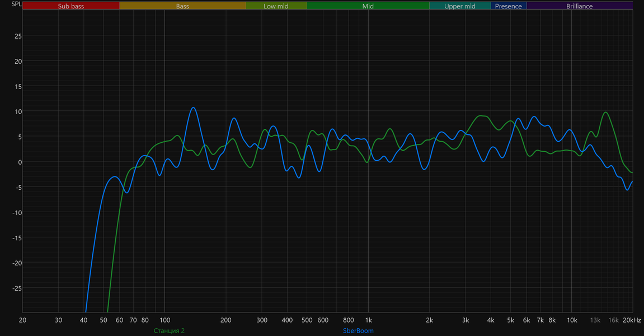Screen dimensions: 644x336
Task: Click the 0 SPL axis value
Action: [20, 162]
